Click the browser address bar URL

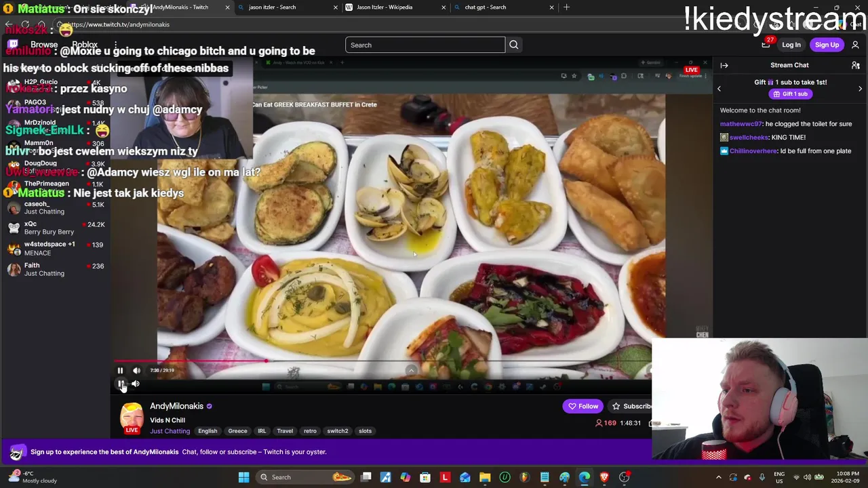tap(119, 24)
